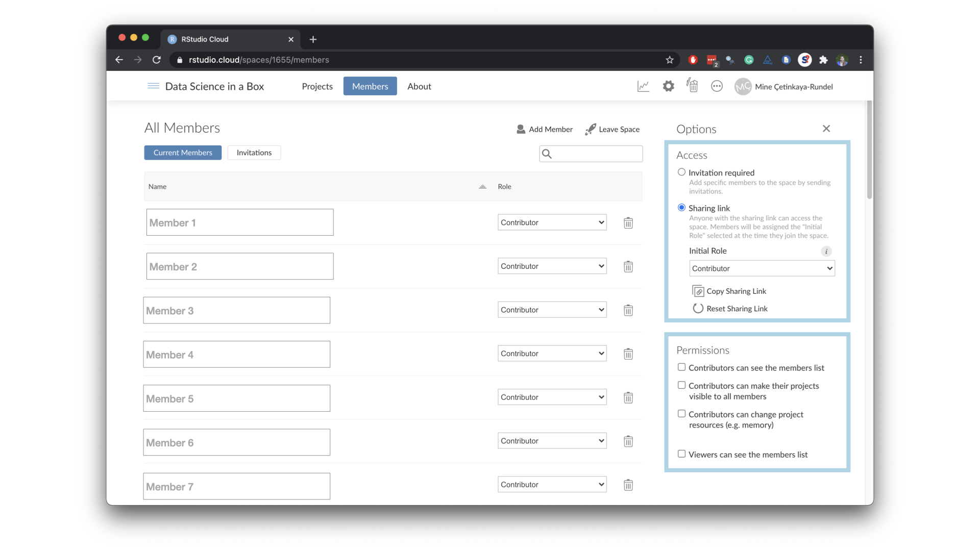Enable Contributors can change project resources
980x551 pixels.
tap(681, 414)
